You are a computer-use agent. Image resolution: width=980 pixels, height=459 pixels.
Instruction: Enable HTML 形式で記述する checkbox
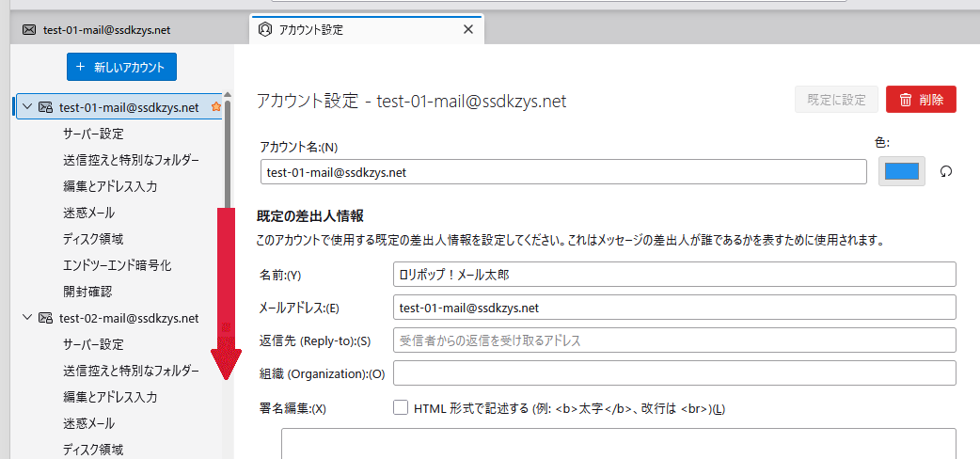(401, 408)
